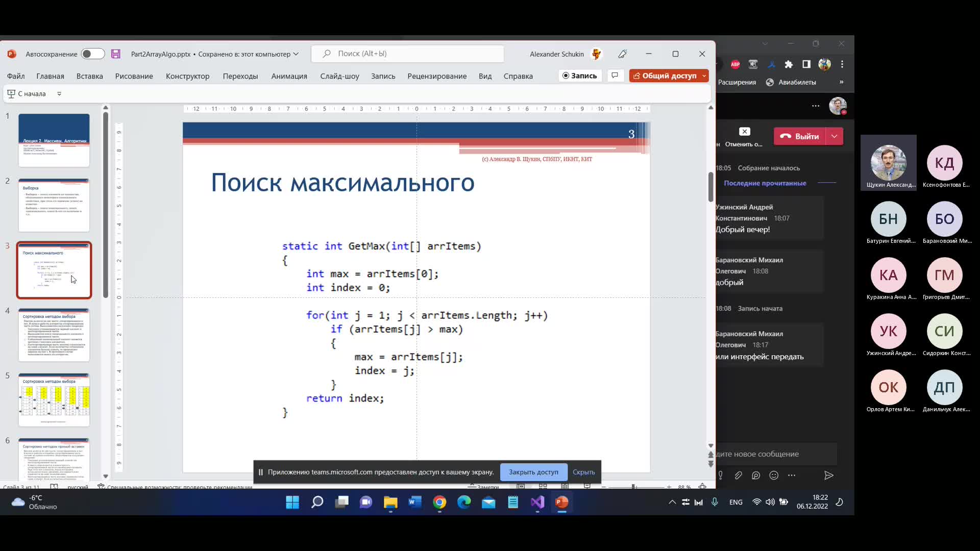Open the Рецензирование ribbon tab
The width and height of the screenshot is (980, 551).
tap(437, 76)
